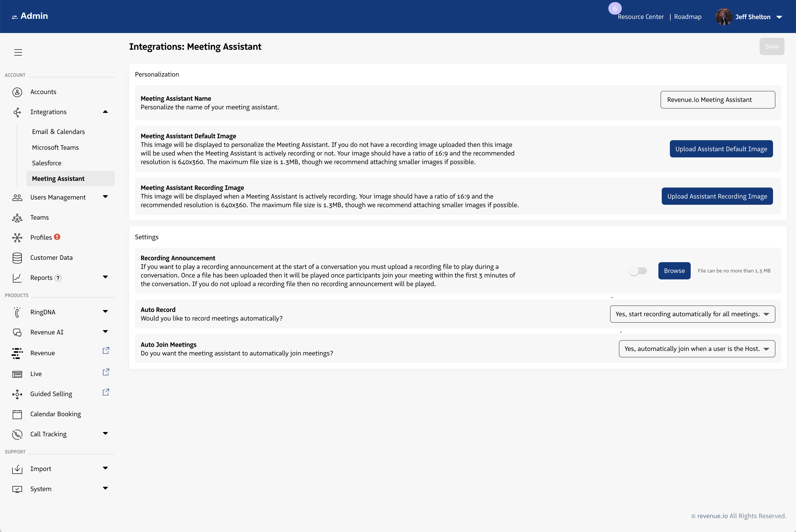Click the Meeting Assistant Name field

tap(718, 100)
